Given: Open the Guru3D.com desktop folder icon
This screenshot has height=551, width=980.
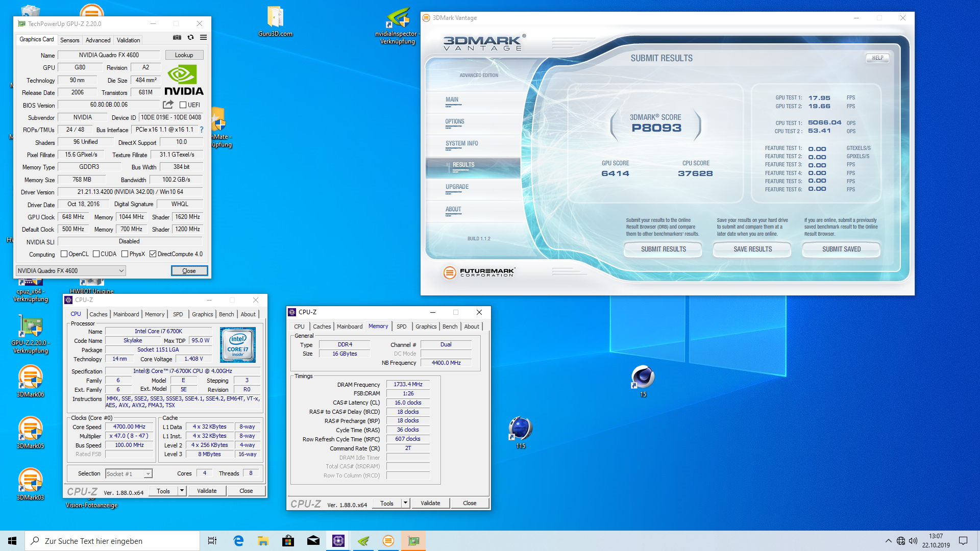Looking at the screenshot, I should 275,21.
